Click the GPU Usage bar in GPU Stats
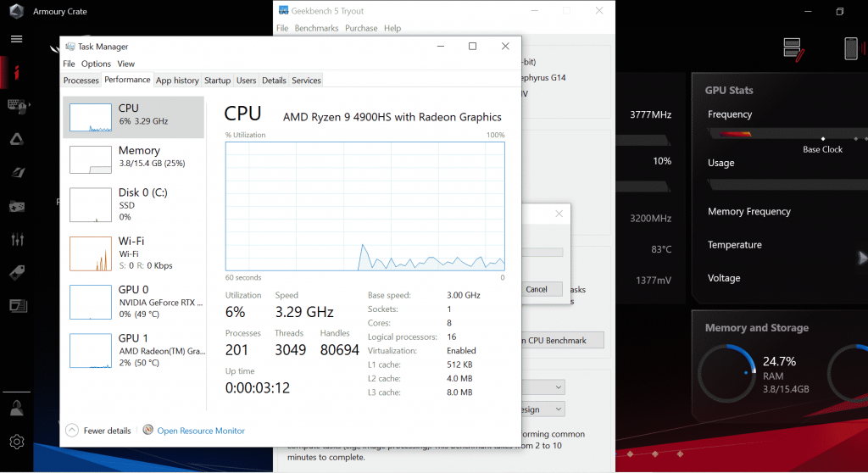868x473 pixels. pyautogui.click(x=787, y=185)
